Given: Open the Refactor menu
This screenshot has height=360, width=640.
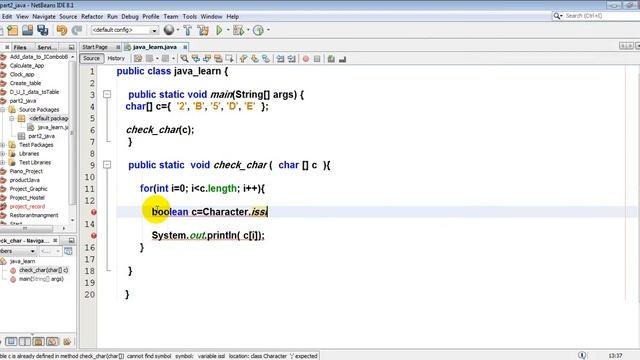Looking at the screenshot, I should [x=92, y=16].
